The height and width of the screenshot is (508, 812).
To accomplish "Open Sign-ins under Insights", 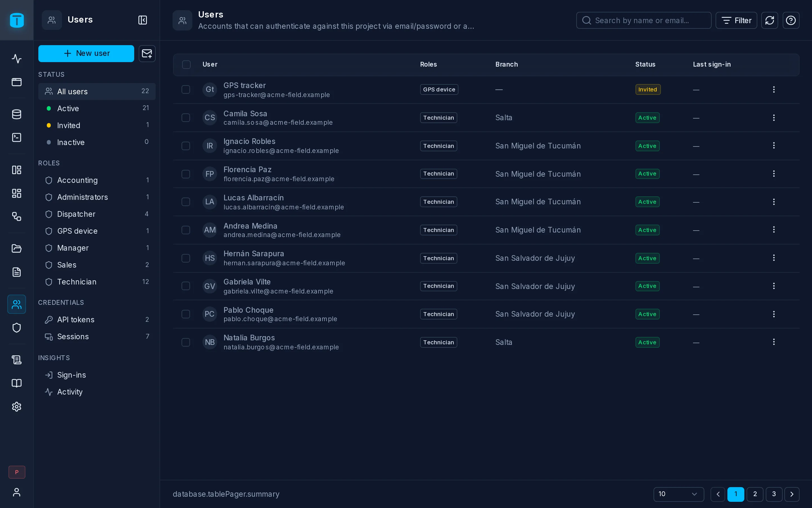I will (x=97, y=375).
